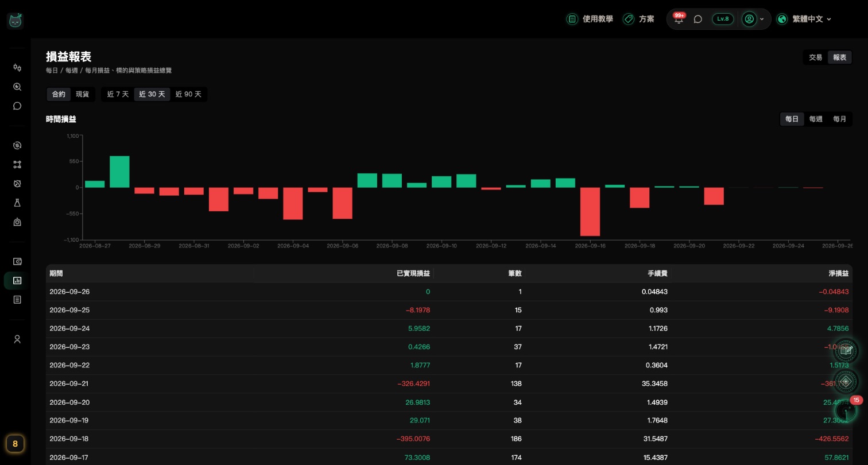Select the 近 7 天 range
Screen dimensions: 868x465
point(118,94)
